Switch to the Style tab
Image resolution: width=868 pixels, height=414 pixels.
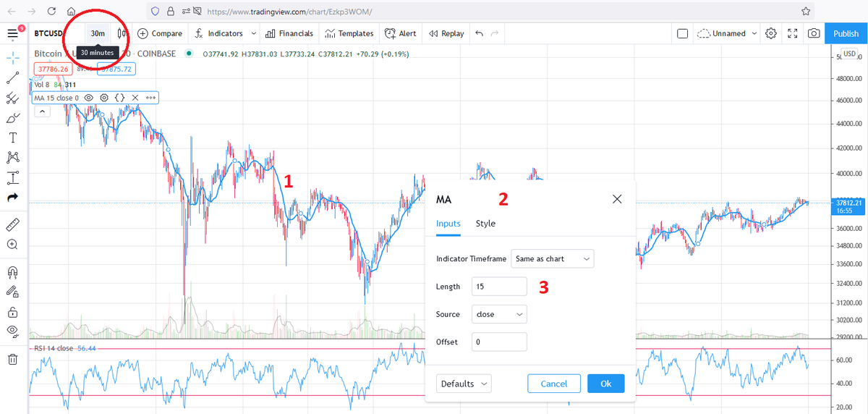[x=485, y=224]
